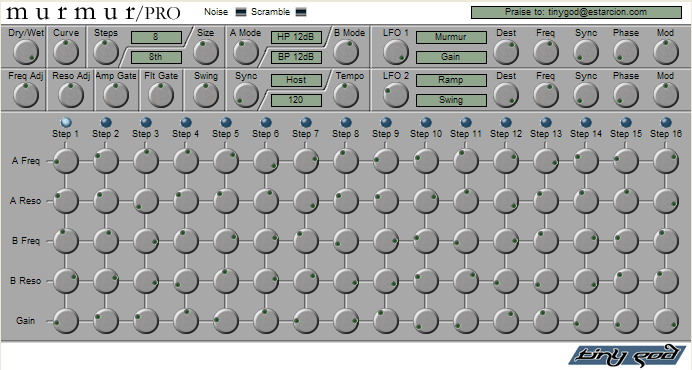Enable the Step 14 LED

click(x=586, y=122)
